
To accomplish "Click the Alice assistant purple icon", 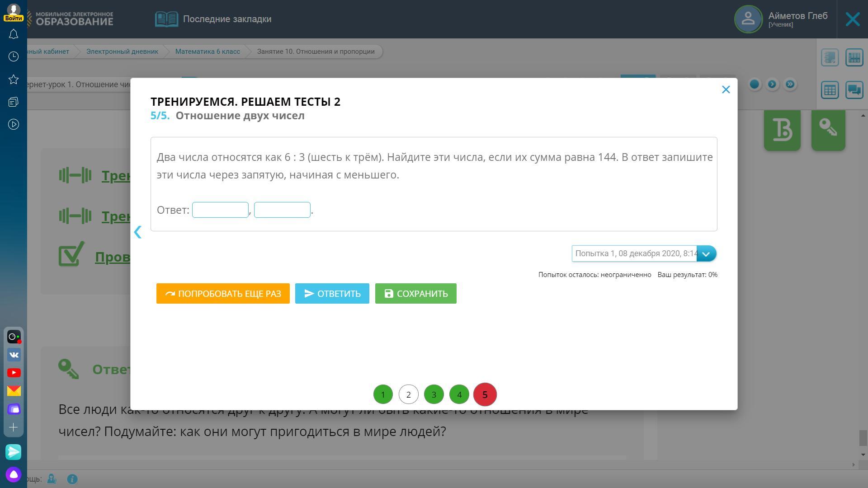I will click(14, 474).
